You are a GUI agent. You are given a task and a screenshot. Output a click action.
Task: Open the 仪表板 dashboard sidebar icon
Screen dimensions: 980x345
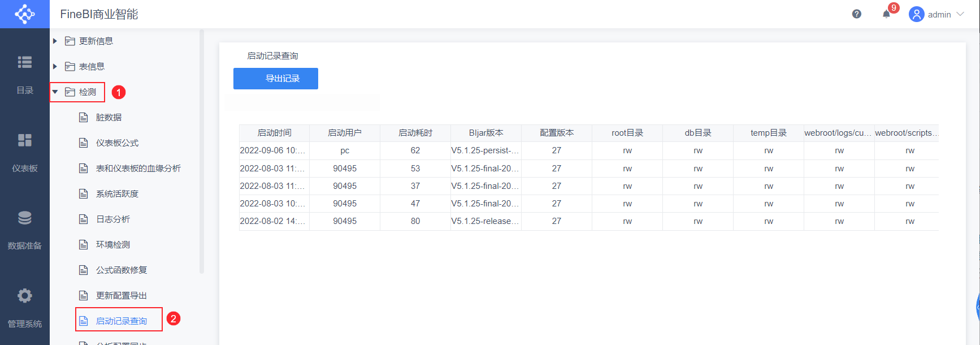point(25,140)
